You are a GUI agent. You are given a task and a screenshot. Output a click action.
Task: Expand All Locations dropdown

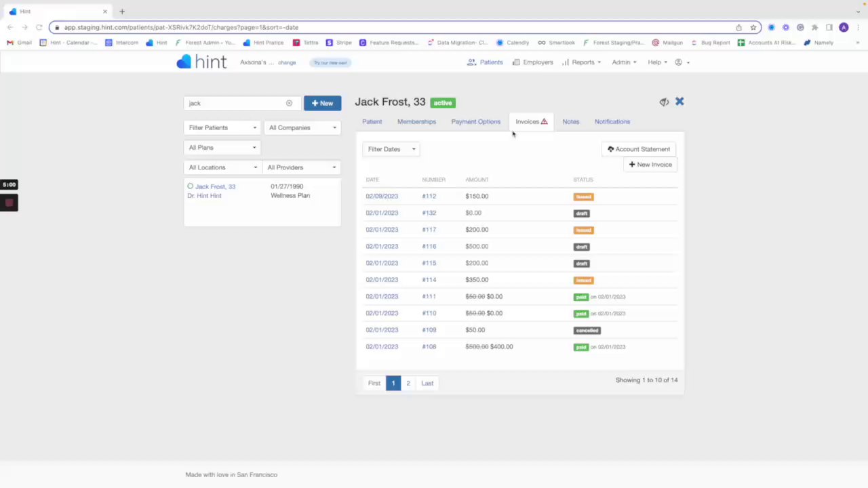(222, 167)
